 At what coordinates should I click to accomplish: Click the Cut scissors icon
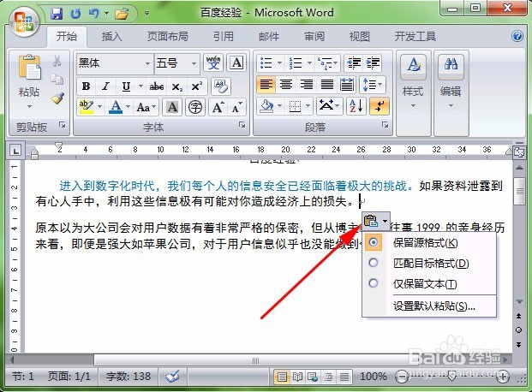pos(57,61)
